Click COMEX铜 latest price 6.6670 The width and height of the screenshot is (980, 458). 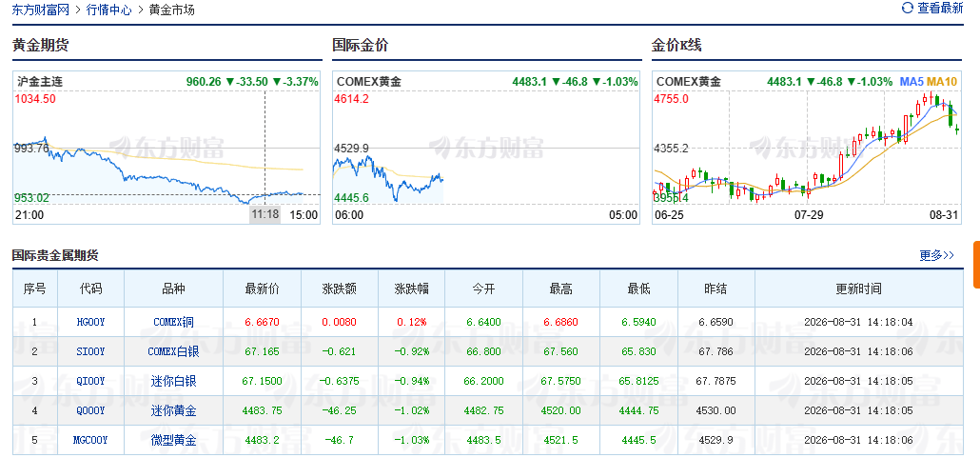[x=262, y=322]
